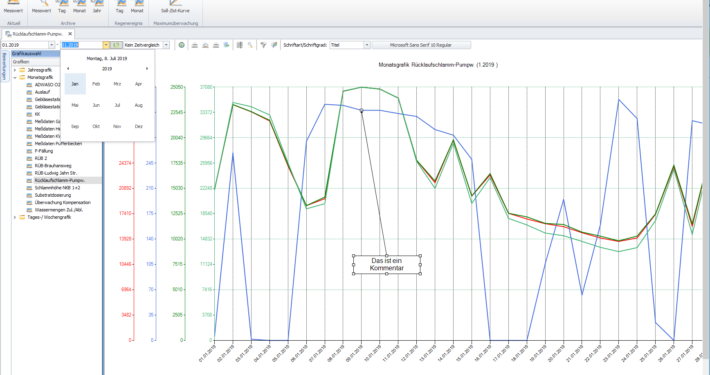Select Mai in the month picker
Viewport: 710px width, 375px height.
point(75,105)
